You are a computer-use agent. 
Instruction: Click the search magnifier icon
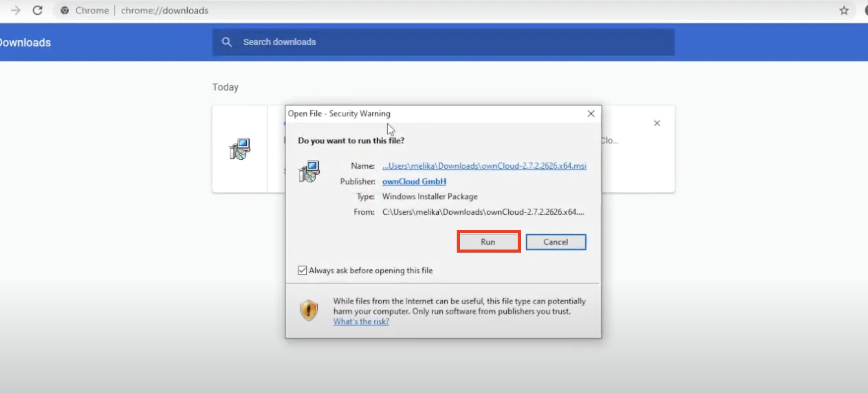pos(226,42)
